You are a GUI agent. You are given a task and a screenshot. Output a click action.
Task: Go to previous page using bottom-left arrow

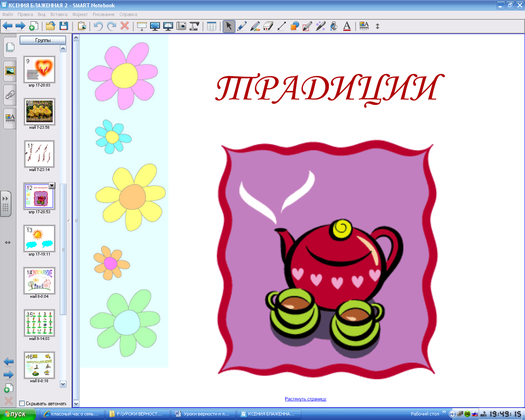[9, 362]
